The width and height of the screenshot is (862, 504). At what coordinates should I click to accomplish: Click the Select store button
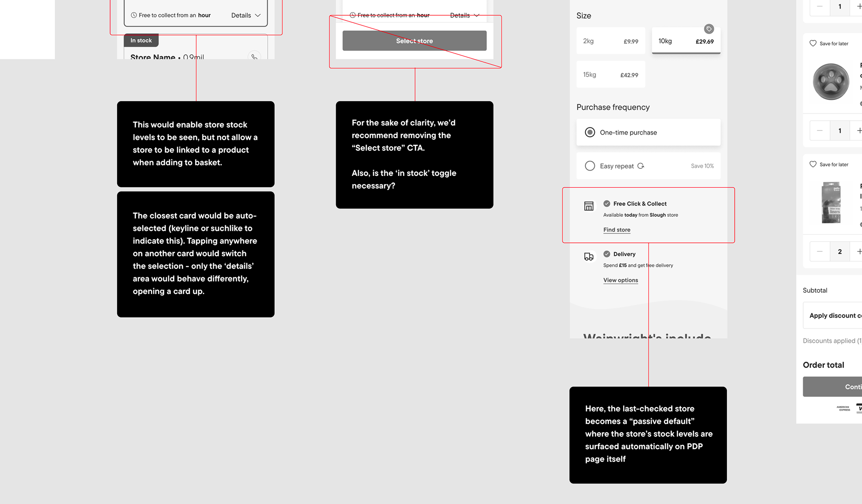click(414, 41)
